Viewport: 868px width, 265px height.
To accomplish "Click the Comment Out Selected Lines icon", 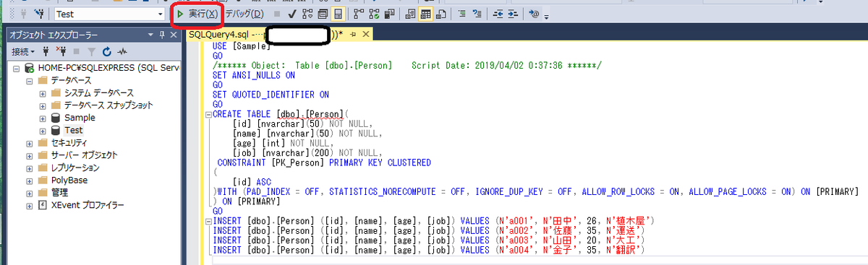I will [x=461, y=14].
